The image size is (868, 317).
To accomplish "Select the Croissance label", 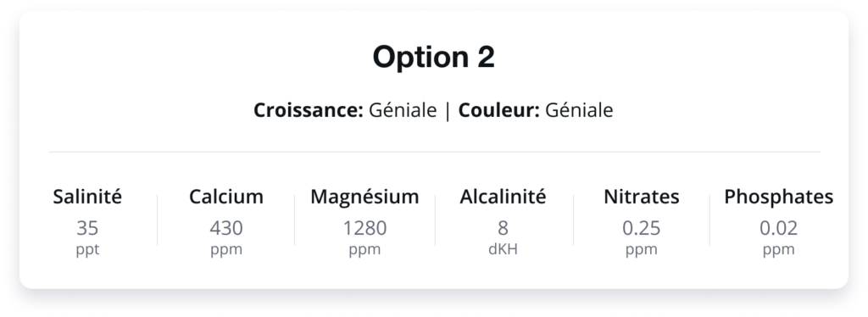I will point(309,110).
